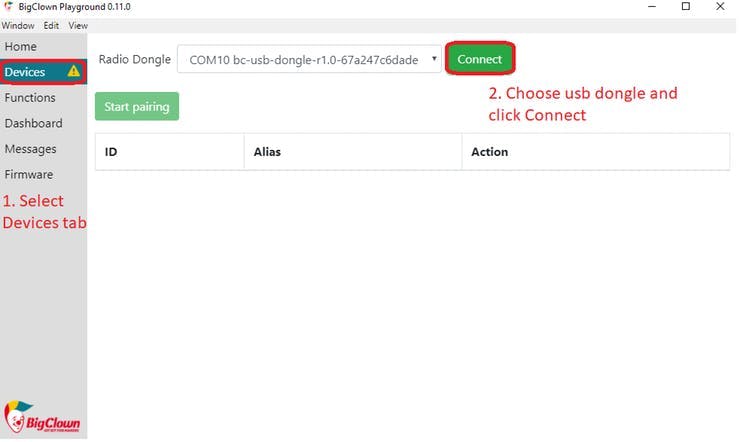Switch to the Functions tab
The height and width of the screenshot is (442, 740).
click(30, 98)
